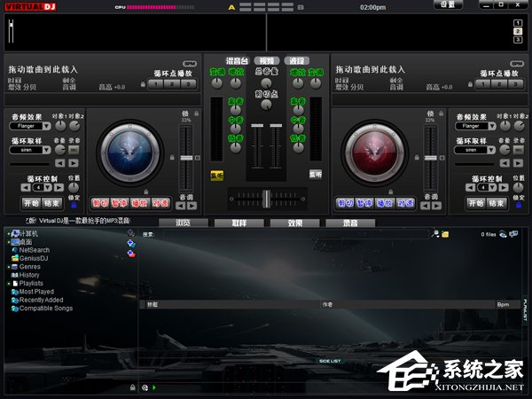Toggle the lock icon beside left pitch slider
Screen dimensions: 532x399
[x=172, y=158]
